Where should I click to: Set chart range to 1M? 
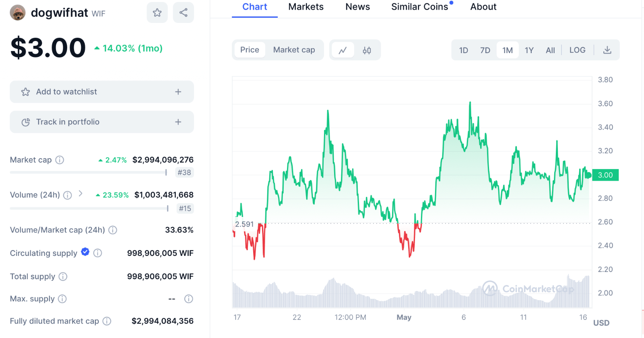[x=508, y=50]
